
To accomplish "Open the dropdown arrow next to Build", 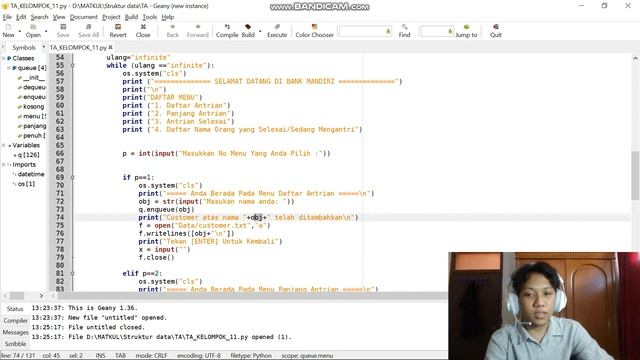I will (260, 31).
